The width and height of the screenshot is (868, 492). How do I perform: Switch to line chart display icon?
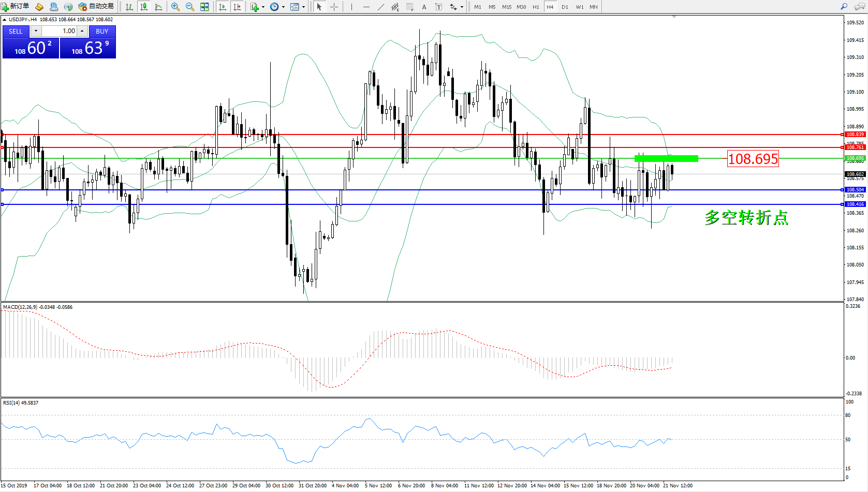158,7
